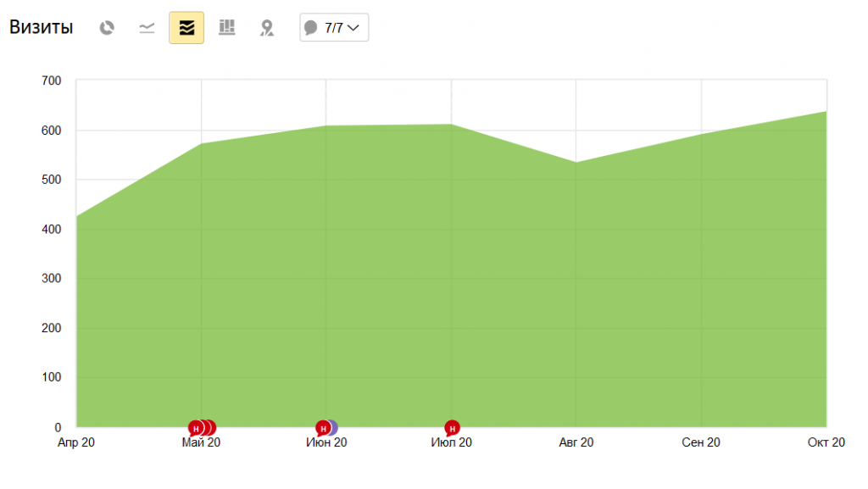Click the rightmost red note marker near Май 20
The image size is (868, 489).
tap(211, 427)
